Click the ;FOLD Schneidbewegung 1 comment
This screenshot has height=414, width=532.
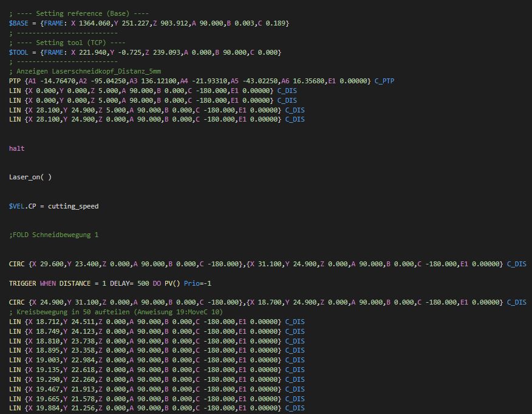click(x=53, y=235)
